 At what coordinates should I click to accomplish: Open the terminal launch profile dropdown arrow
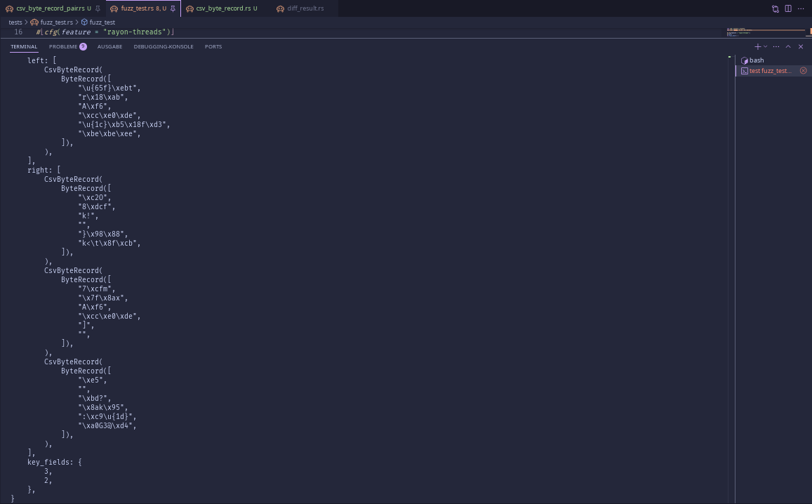pyautogui.click(x=766, y=46)
